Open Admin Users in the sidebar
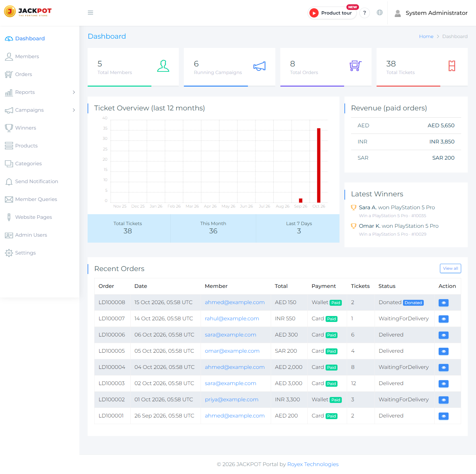This screenshot has height=474, width=476. pos(40,235)
